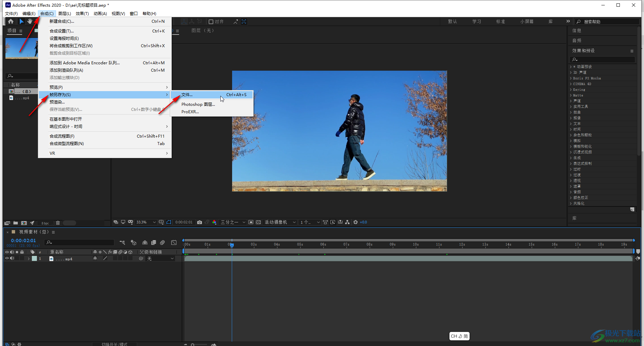Click the always preview this view icon
Screen dimensions: 644x346
point(116,222)
